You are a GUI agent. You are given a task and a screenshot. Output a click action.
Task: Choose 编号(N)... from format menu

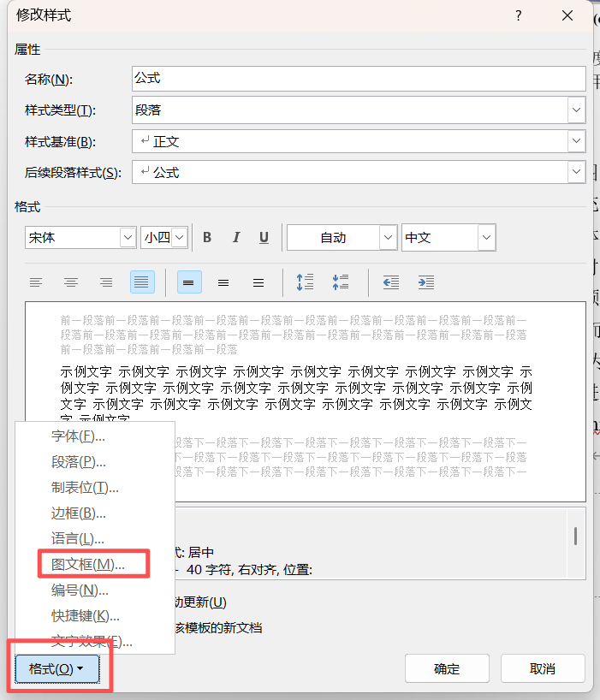(x=95, y=590)
